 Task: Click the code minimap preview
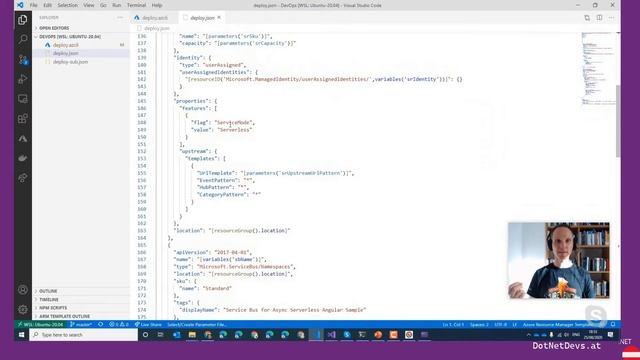[598, 69]
